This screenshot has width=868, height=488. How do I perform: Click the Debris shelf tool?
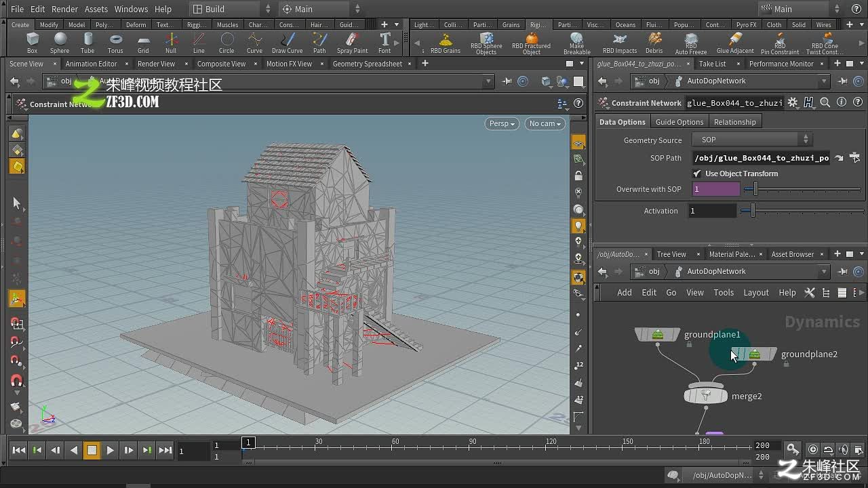click(654, 43)
